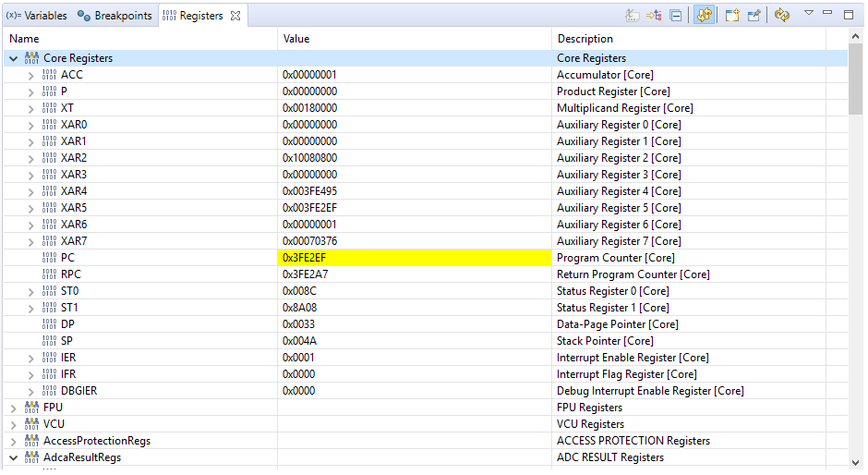Open the View Menu dropdown arrow
This screenshot has height=475, width=868.
point(809,14)
